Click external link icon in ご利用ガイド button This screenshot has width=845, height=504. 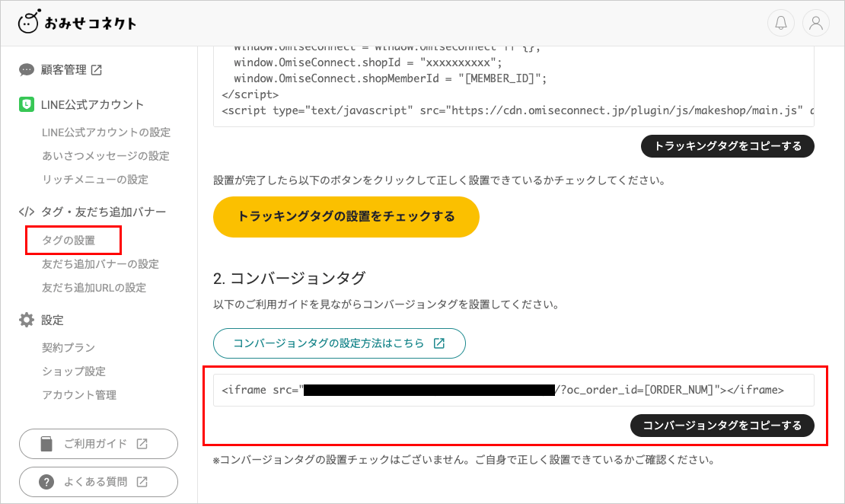pos(142,444)
